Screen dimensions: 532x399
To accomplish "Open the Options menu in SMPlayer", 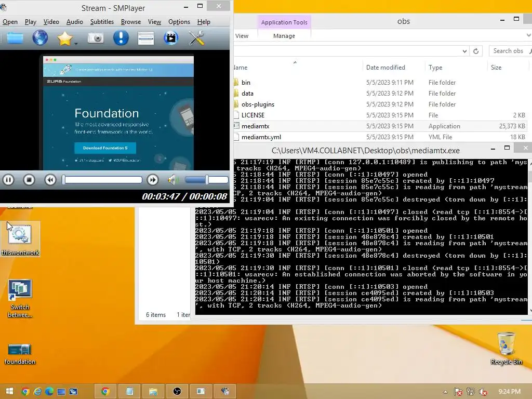I will click(x=179, y=22).
